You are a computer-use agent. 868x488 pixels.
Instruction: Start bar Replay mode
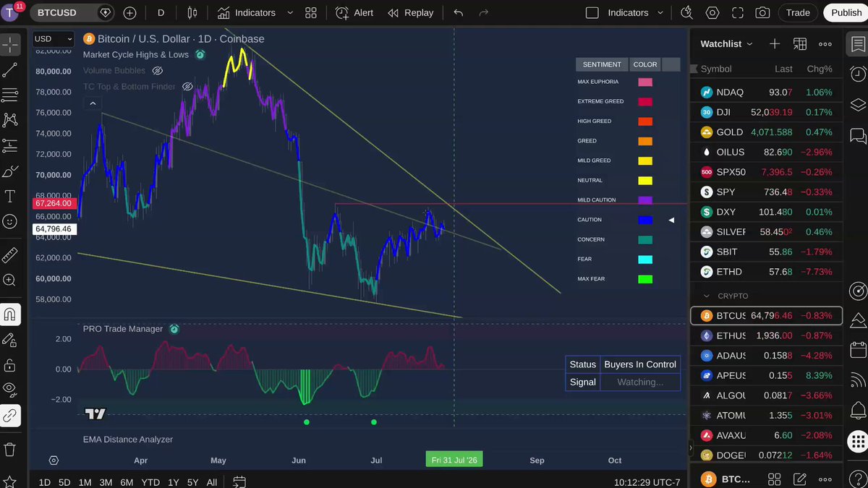[410, 13]
